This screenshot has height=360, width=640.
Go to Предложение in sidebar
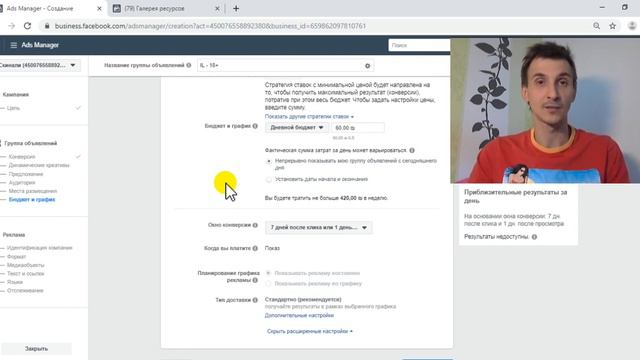tap(26, 174)
